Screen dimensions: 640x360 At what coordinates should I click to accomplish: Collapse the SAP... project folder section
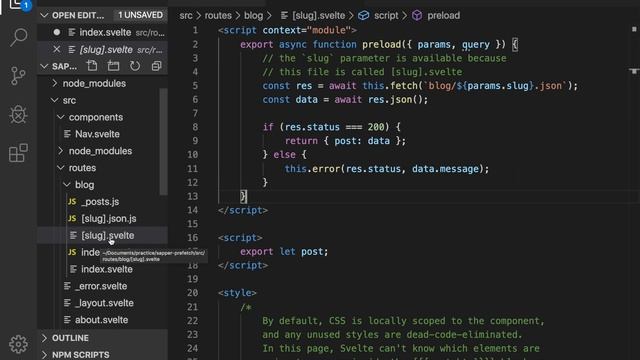point(44,66)
